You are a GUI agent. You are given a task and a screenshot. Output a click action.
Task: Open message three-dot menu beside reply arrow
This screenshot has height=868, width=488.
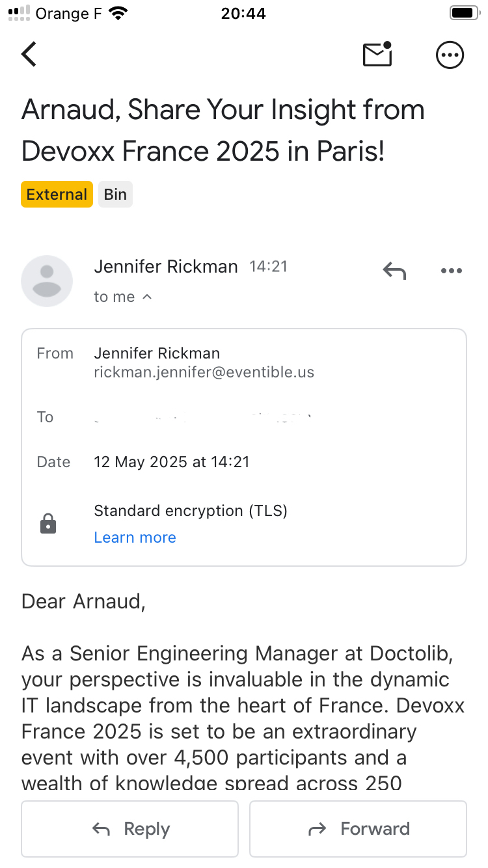coord(451,271)
